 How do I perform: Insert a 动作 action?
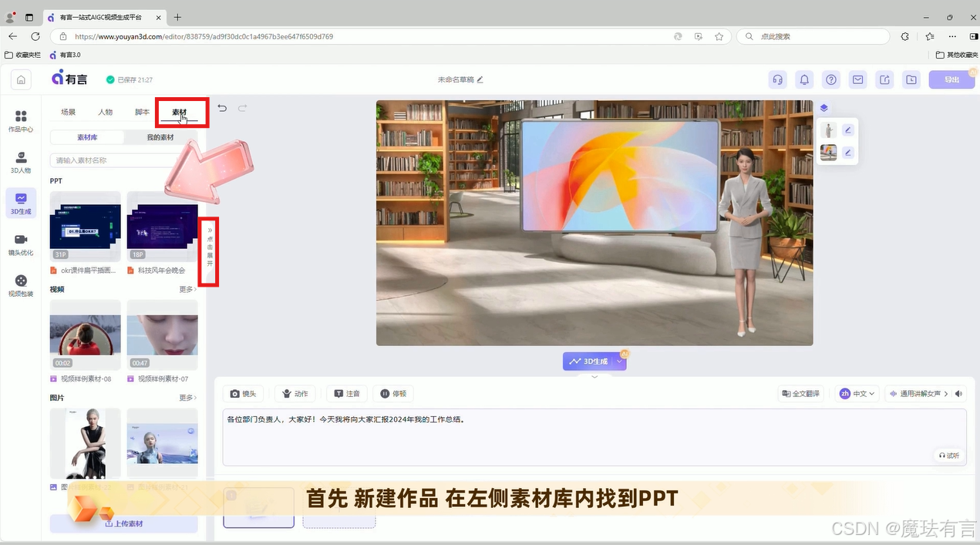point(295,393)
